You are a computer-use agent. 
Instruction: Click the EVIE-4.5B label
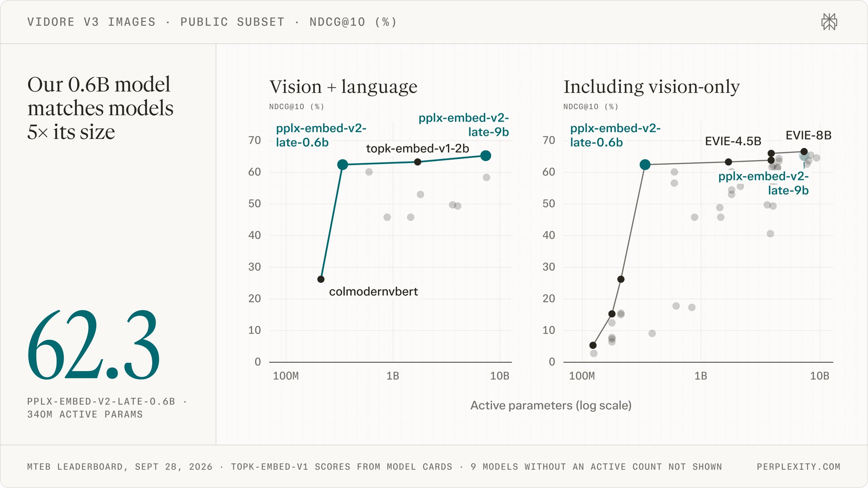click(x=733, y=141)
